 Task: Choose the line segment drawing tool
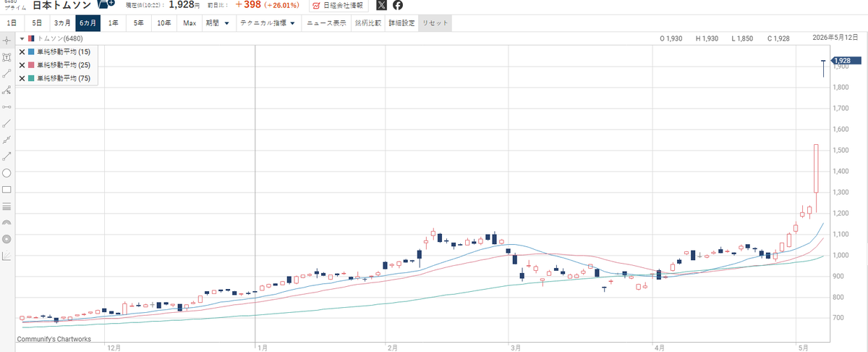click(7, 73)
